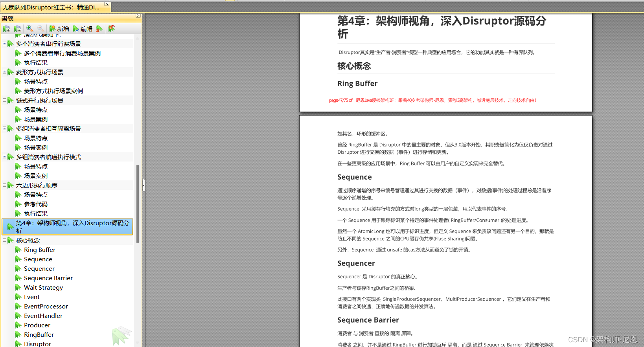
Task: Open 场景特点 under 菱形方式执行场景
Action: (36, 81)
